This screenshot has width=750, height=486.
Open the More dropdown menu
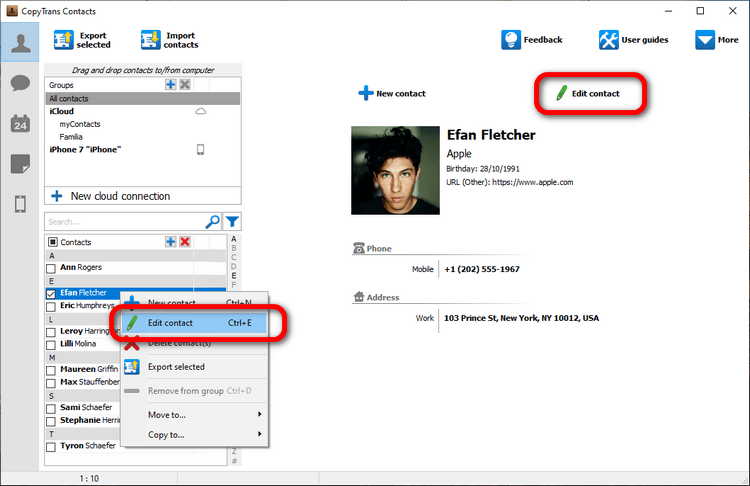pyautogui.click(x=714, y=40)
